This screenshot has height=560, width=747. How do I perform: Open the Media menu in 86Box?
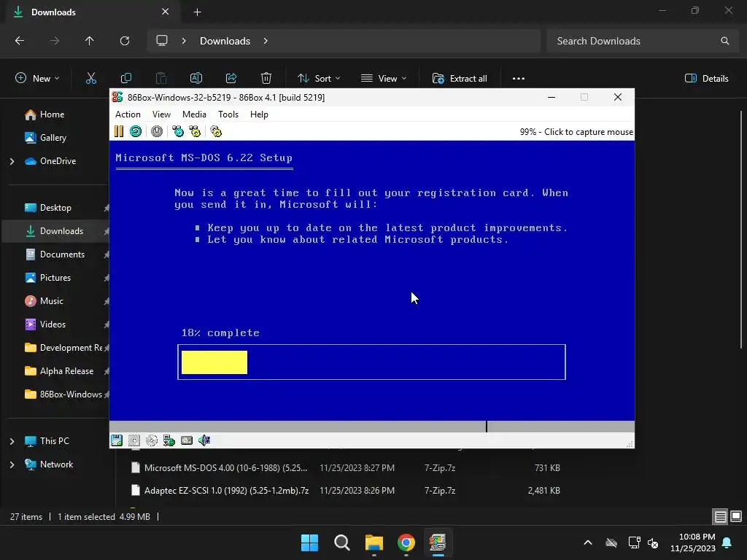194,114
